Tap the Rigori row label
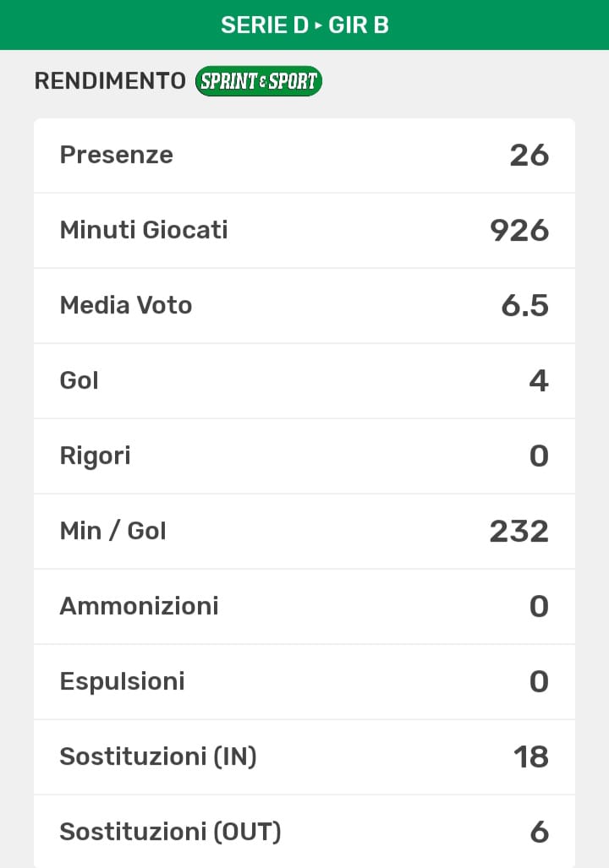 [95, 456]
